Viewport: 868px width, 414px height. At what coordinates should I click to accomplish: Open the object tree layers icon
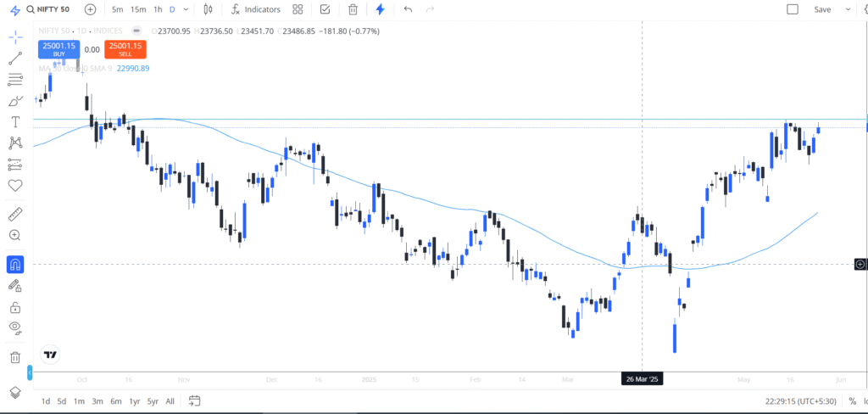pos(15,392)
